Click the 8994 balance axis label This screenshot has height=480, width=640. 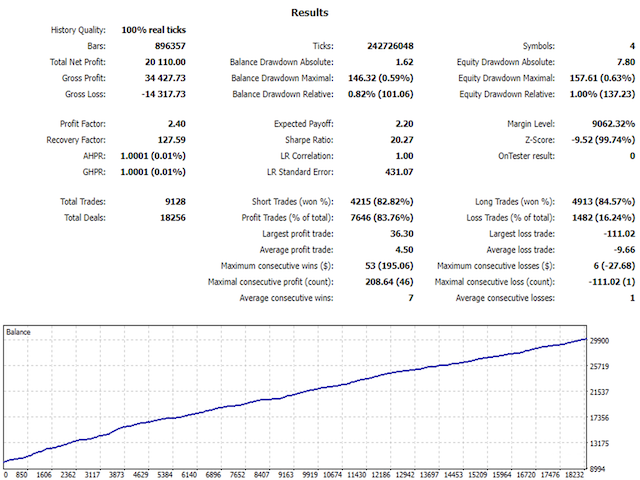(x=597, y=469)
